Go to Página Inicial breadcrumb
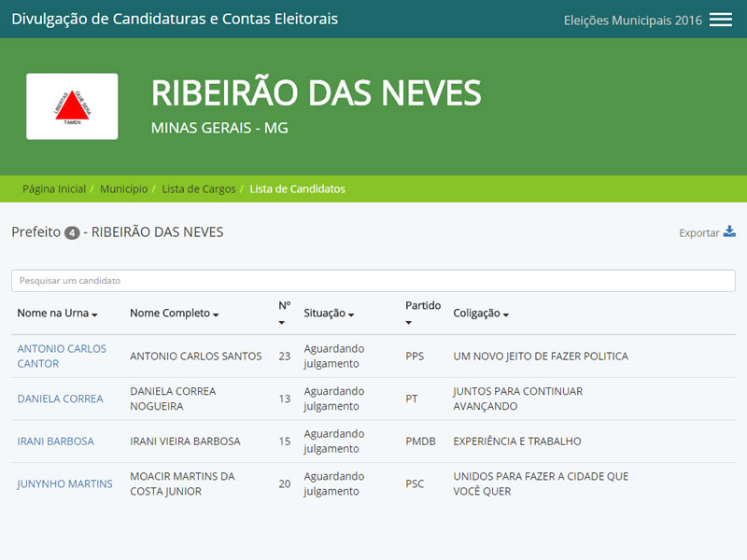The height and width of the screenshot is (560, 747). pyautogui.click(x=54, y=189)
